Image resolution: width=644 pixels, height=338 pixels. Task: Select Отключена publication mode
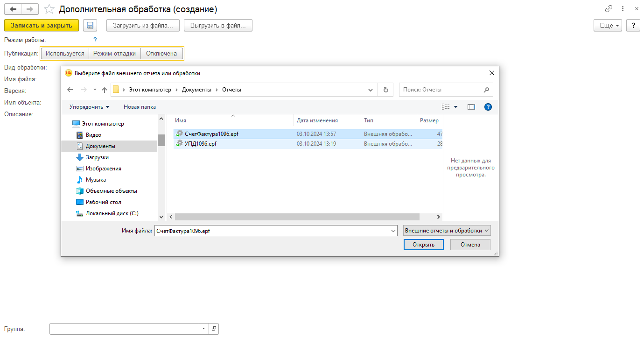coord(161,54)
